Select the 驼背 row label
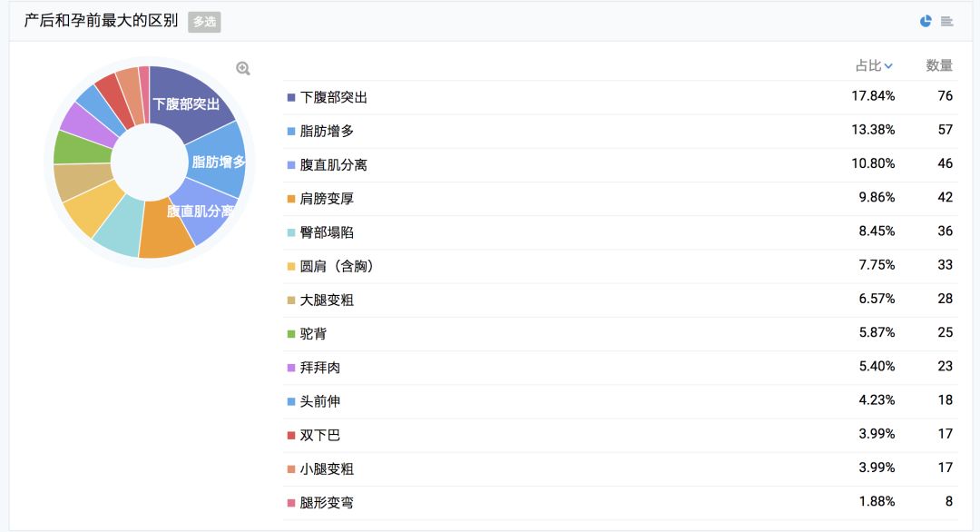 point(313,334)
